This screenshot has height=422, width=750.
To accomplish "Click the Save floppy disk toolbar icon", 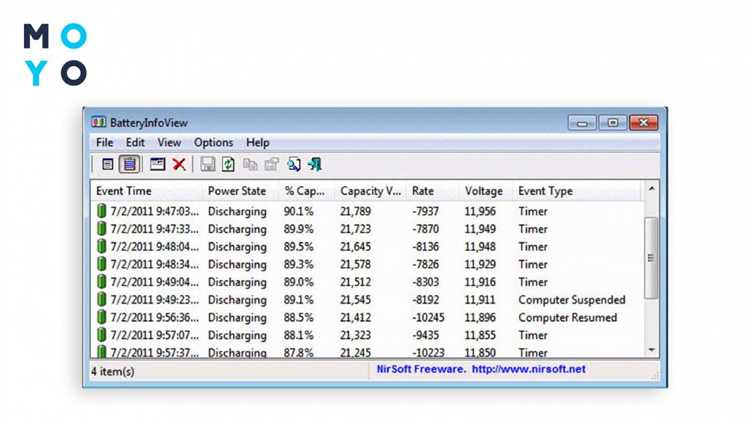I will (207, 164).
